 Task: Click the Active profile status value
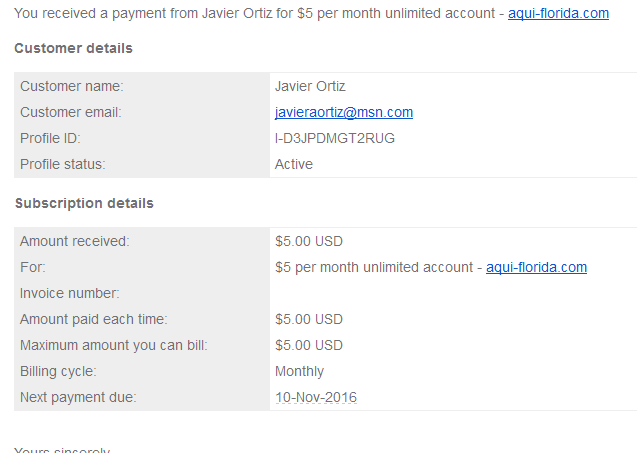[x=294, y=164]
